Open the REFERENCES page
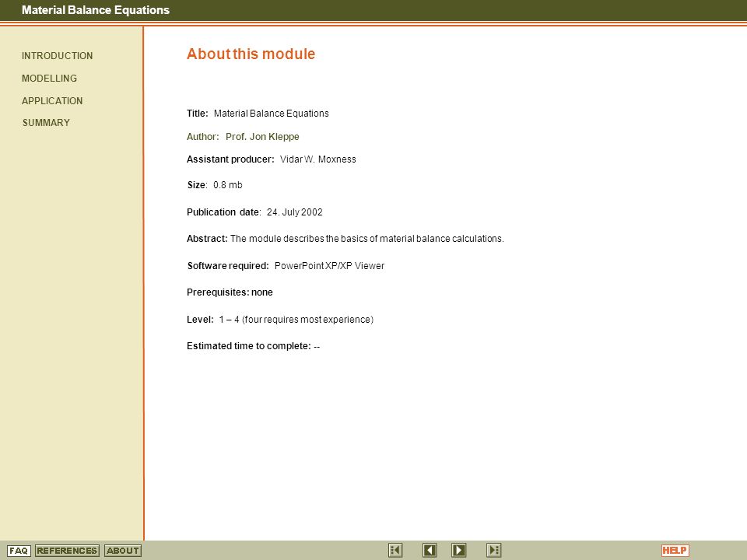The image size is (747, 560). (67, 551)
